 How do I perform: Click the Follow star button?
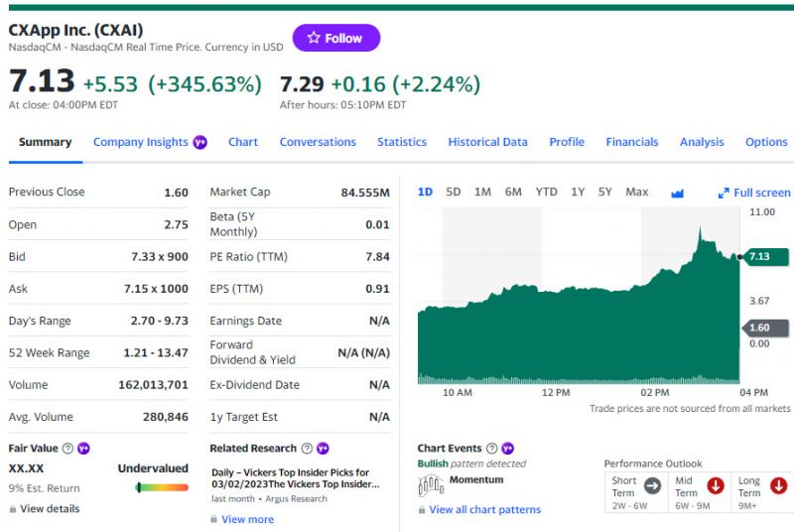point(336,38)
